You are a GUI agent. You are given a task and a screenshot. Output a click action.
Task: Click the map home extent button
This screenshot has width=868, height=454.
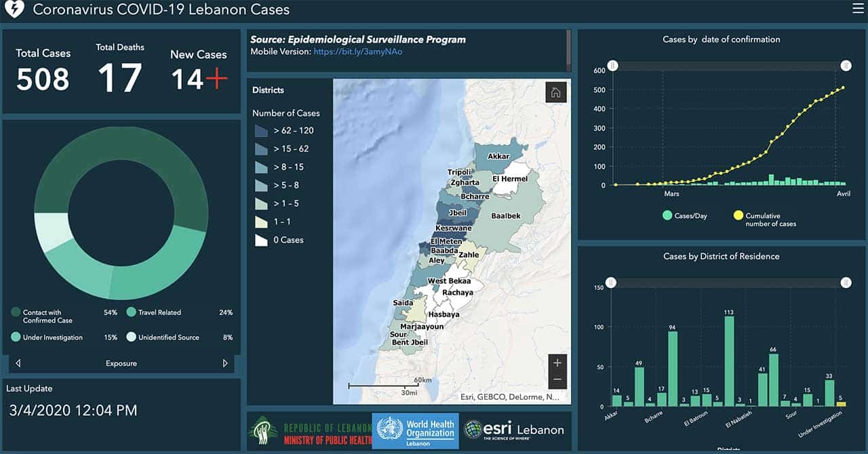pyautogui.click(x=555, y=93)
